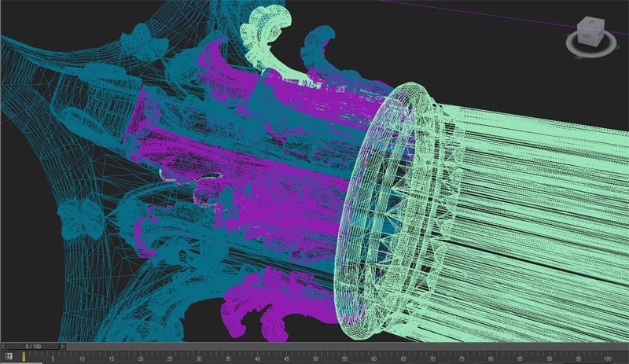The width and height of the screenshot is (629, 364).
Task: Jump to frame 75 on the track bar
Action: point(462,356)
